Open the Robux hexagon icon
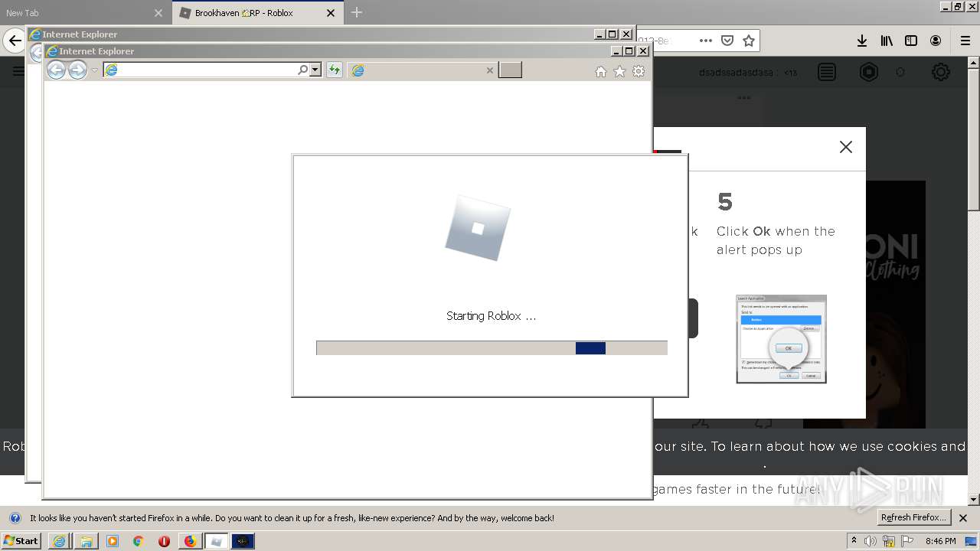Image resolution: width=980 pixels, height=551 pixels. [869, 72]
